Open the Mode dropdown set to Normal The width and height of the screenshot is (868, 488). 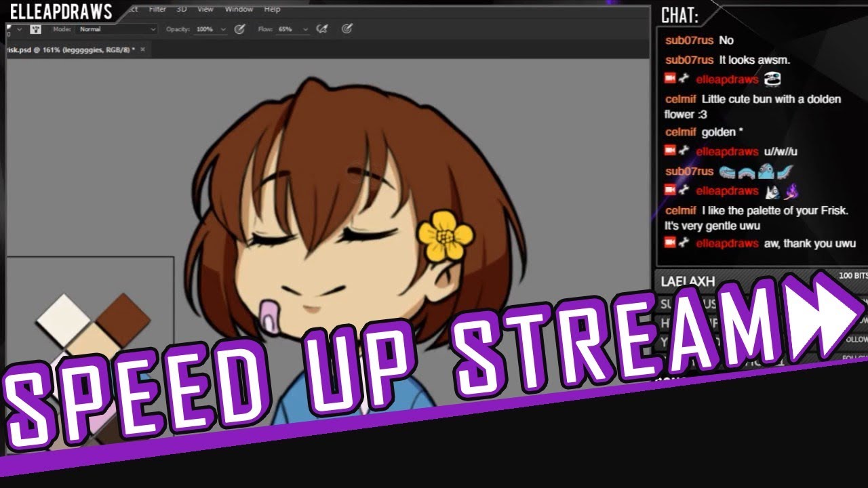[x=117, y=29]
